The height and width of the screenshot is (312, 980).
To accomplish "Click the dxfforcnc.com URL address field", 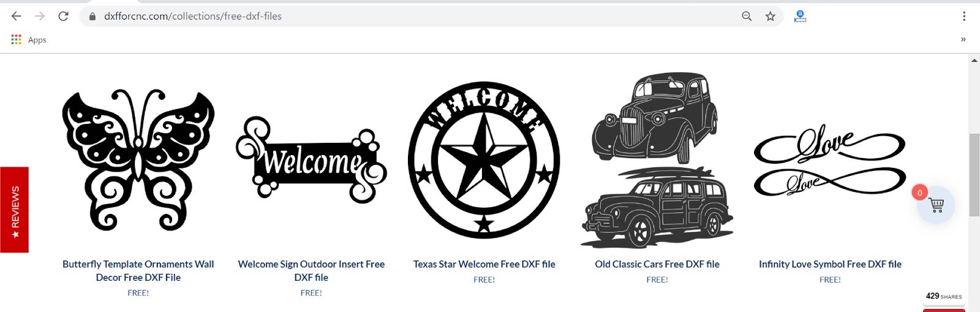I will pyautogui.click(x=412, y=17).
